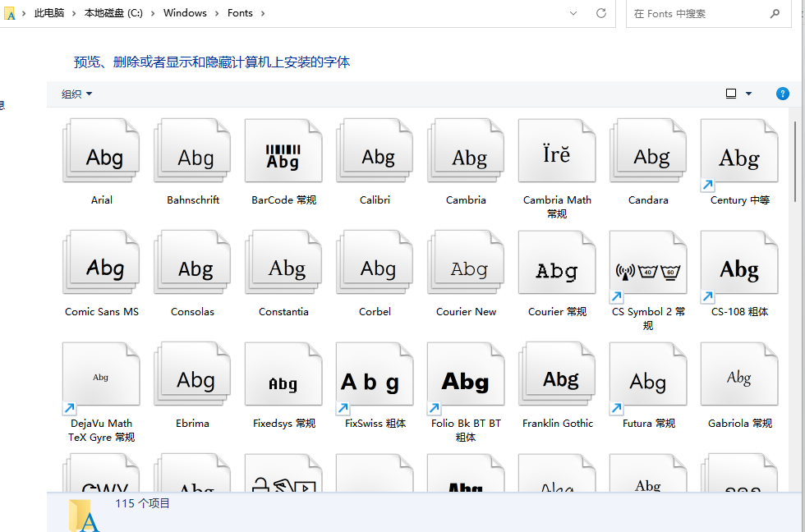
Task: Click the 在 Fonts 中搜索 search box
Action: (708, 14)
